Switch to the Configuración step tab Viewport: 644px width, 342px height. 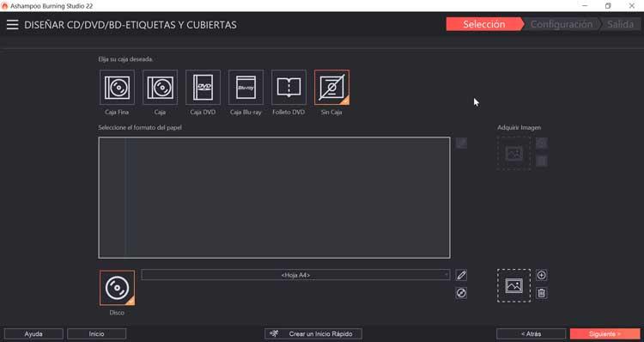(561, 24)
